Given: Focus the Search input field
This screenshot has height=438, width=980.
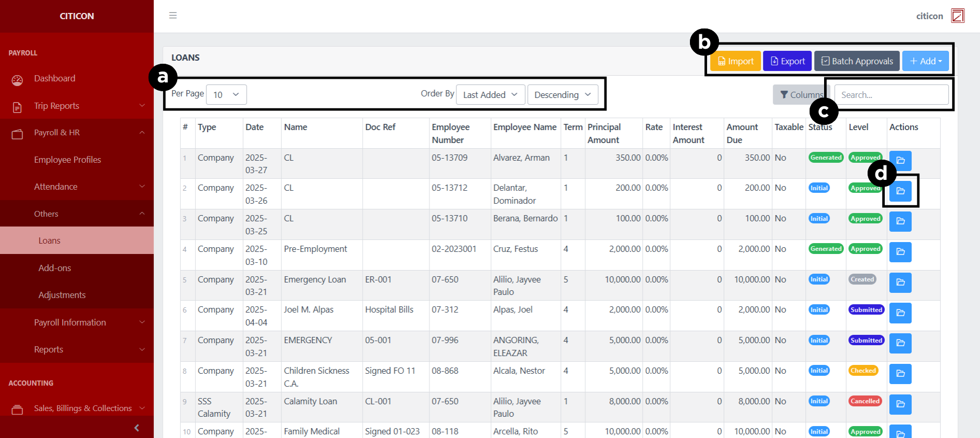Looking at the screenshot, I should coord(891,95).
